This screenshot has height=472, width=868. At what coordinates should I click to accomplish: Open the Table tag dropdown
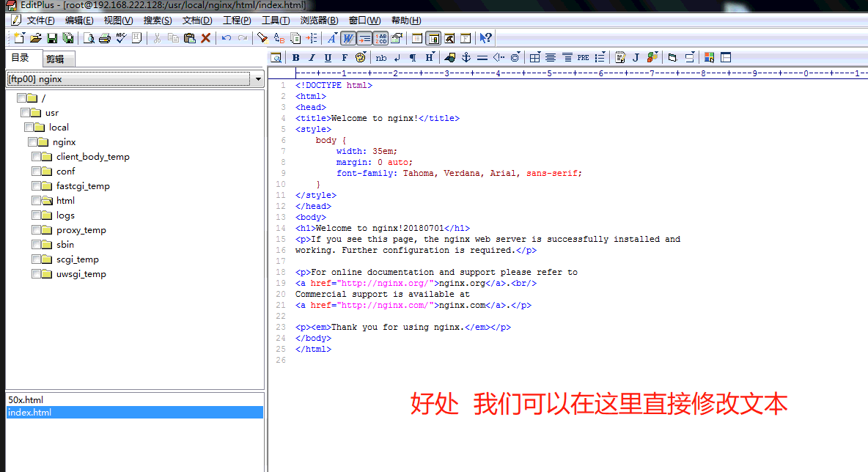534,58
